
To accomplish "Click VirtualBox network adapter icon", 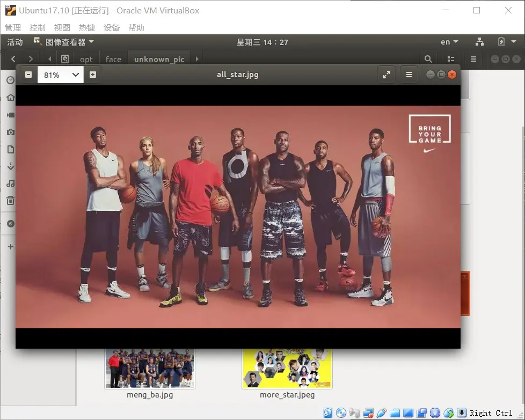I will (368, 413).
